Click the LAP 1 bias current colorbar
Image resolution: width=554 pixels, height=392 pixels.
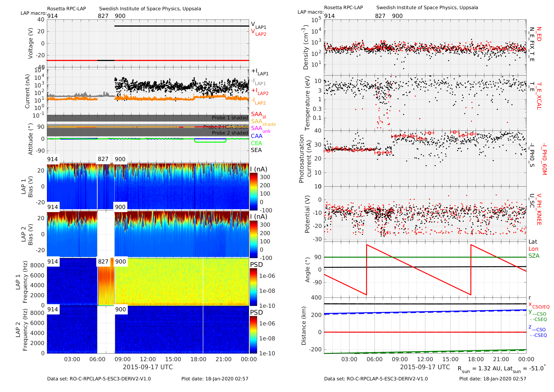(x=253, y=191)
